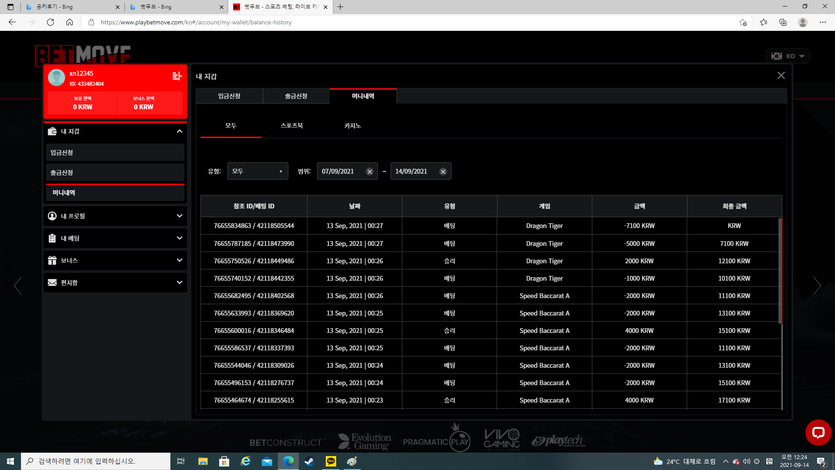Viewport: 835px width, 470px height.
Task: Select the 머니내역 top tab
Action: point(363,96)
